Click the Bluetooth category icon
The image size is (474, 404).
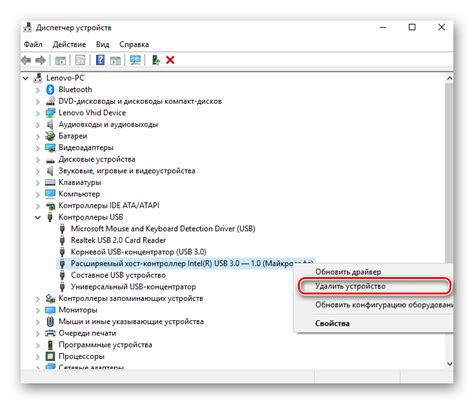pos(50,89)
